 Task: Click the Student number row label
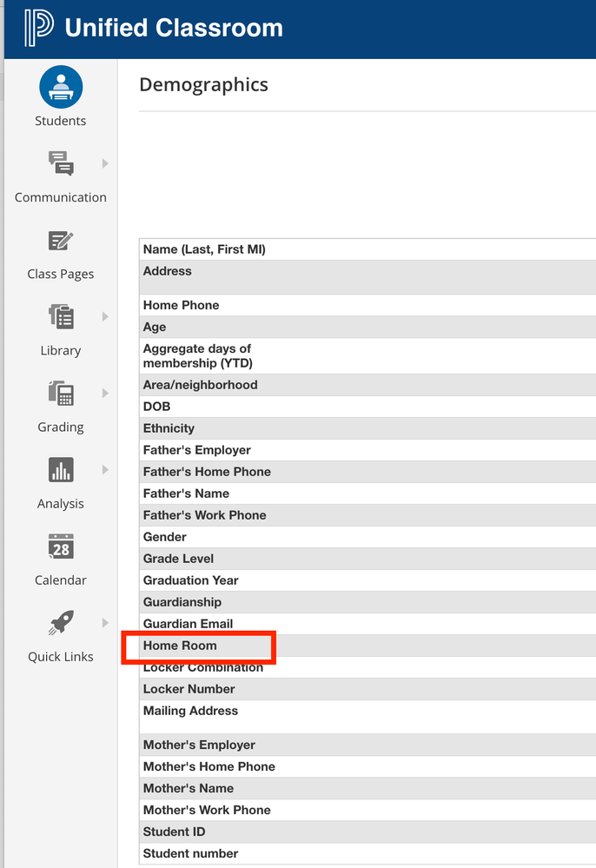pyautogui.click(x=190, y=853)
